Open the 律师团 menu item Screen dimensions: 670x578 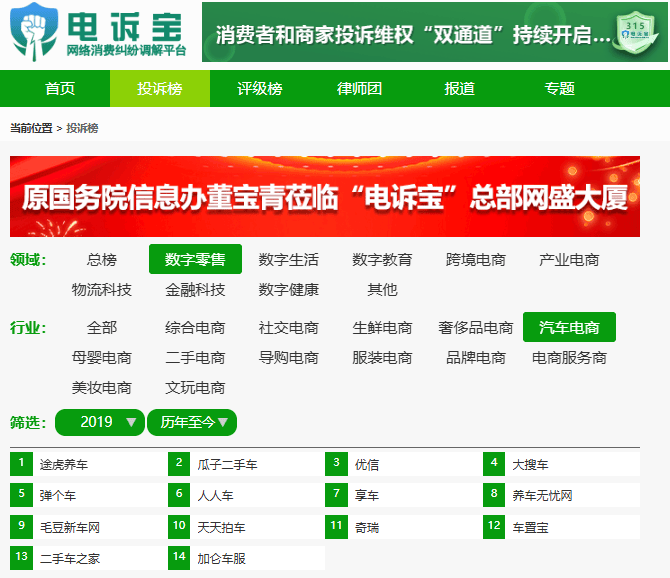[360, 88]
